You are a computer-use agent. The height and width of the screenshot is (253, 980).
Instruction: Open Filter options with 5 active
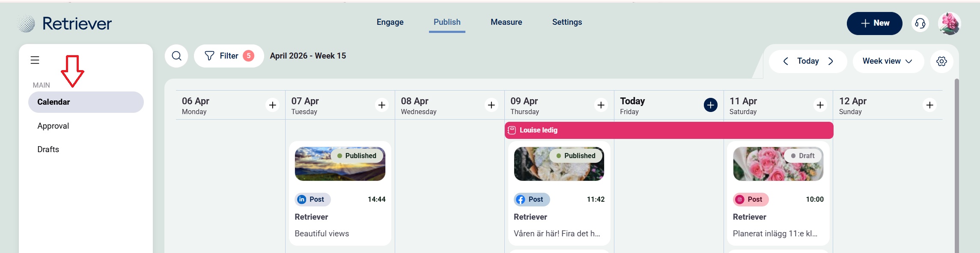click(x=229, y=56)
